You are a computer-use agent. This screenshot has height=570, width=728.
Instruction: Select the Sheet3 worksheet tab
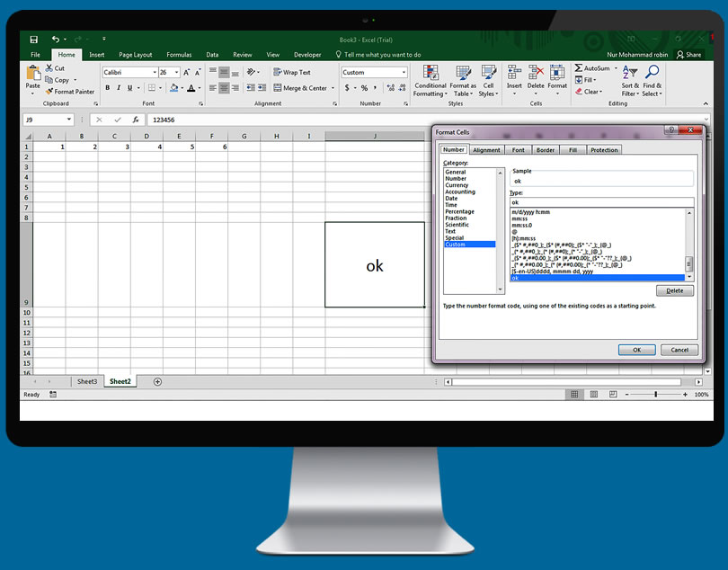tap(87, 381)
